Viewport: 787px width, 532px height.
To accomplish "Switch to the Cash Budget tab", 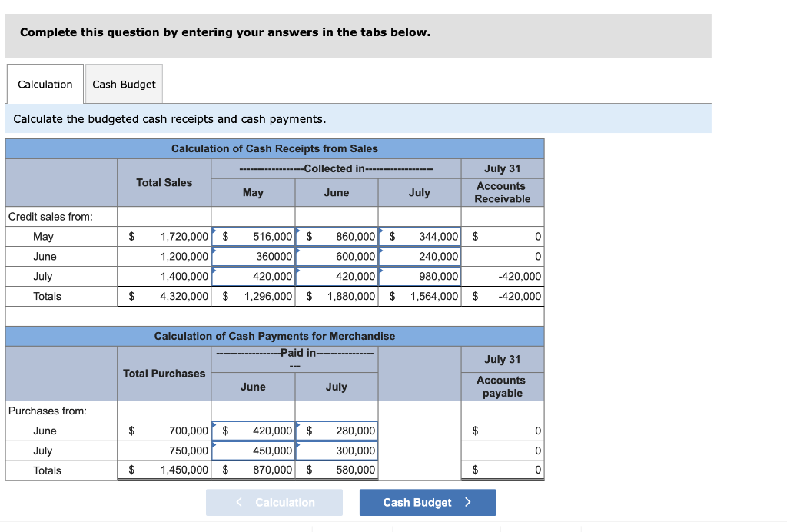I will 123,83.
